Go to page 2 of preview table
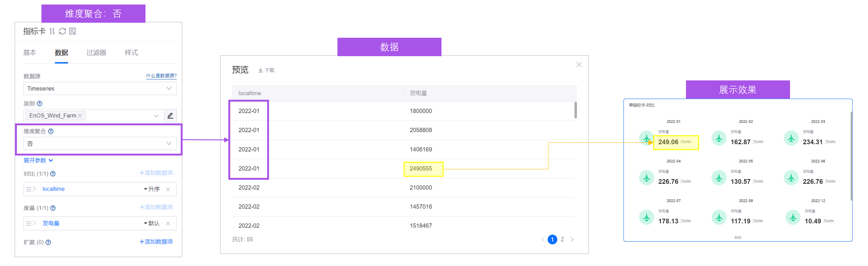This screenshot has height=266, width=868. pyautogui.click(x=562, y=239)
